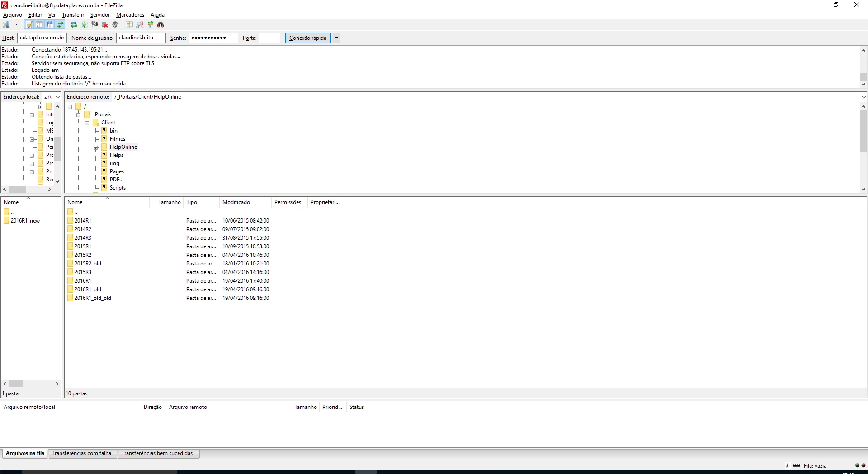Select the Helps folder in remote tree
868x474 pixels.
[117, 155]
